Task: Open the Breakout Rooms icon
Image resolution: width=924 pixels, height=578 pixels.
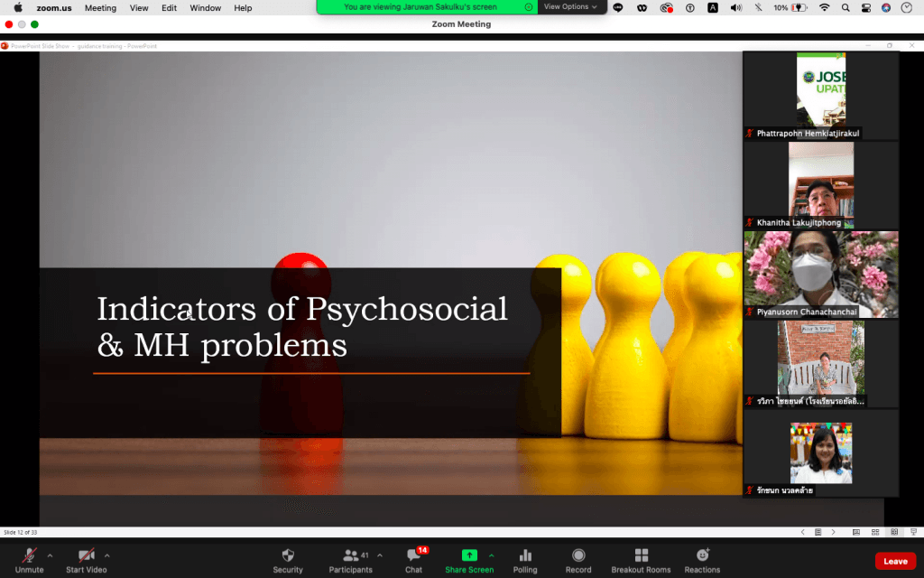Action: (641, 555)
